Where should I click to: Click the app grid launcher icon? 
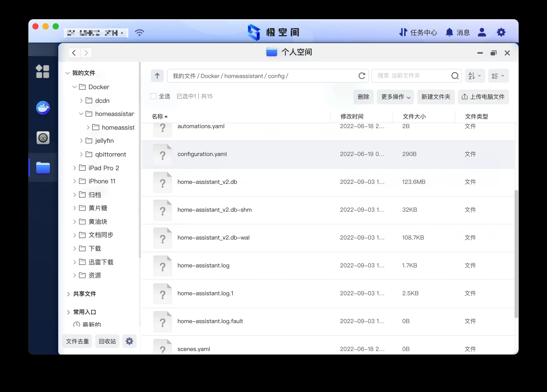43,71
